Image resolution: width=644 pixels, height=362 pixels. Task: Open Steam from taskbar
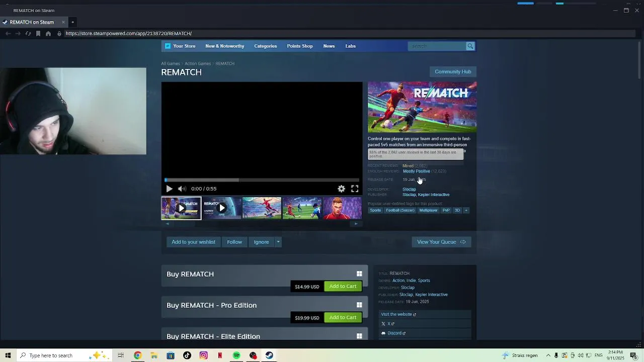270,355
